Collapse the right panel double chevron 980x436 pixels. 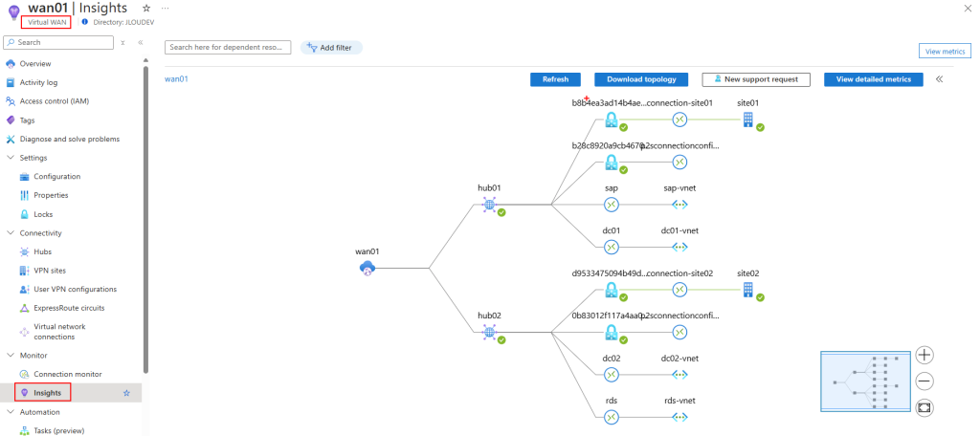click(x=940, y=79)
